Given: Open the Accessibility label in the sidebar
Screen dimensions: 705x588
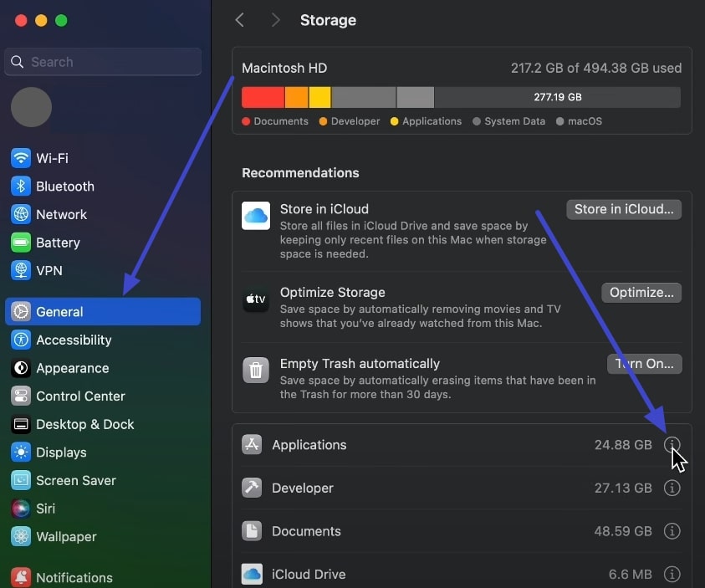Looking at the screenshot, I should click(74, 340).
